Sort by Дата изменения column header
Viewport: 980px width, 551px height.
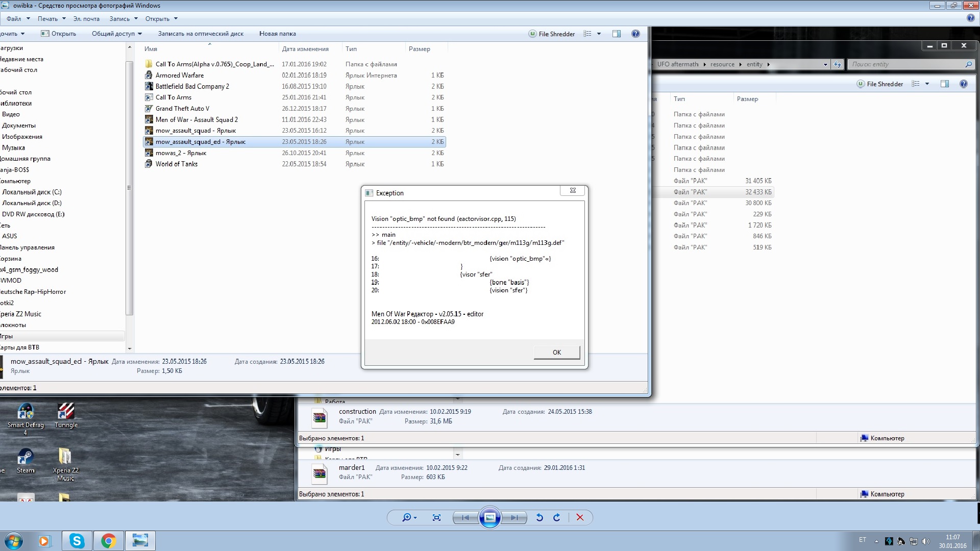[x=305, y=49]
